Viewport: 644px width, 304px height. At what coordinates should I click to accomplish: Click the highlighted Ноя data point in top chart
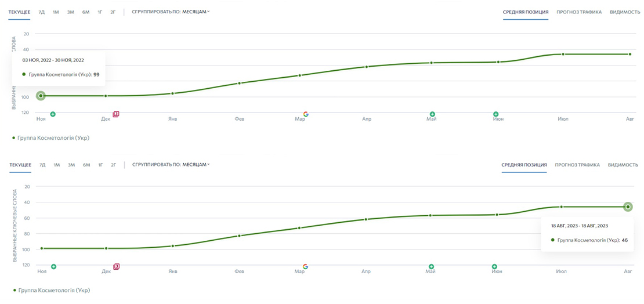click(41, 96)
